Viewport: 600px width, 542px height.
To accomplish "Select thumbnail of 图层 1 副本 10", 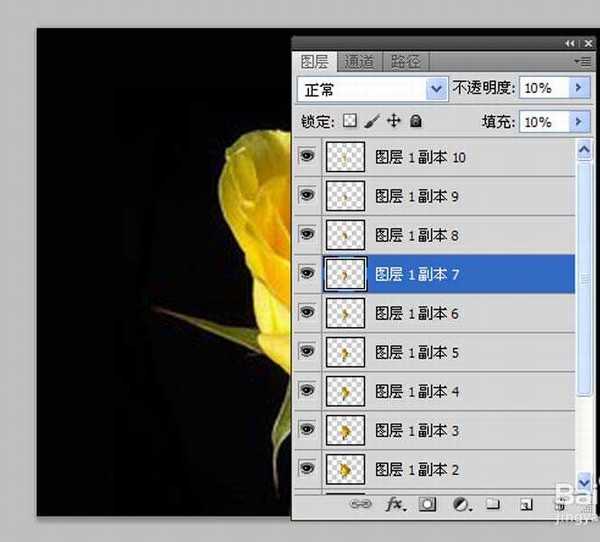I will coord(345,157).
